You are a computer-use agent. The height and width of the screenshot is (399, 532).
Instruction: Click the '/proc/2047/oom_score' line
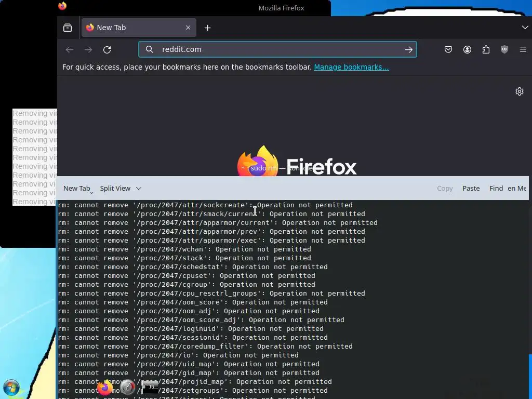tap(193, 302)
